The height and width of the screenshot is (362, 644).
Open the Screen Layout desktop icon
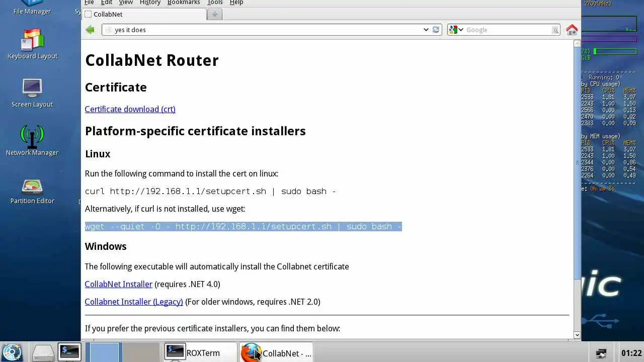32,93
